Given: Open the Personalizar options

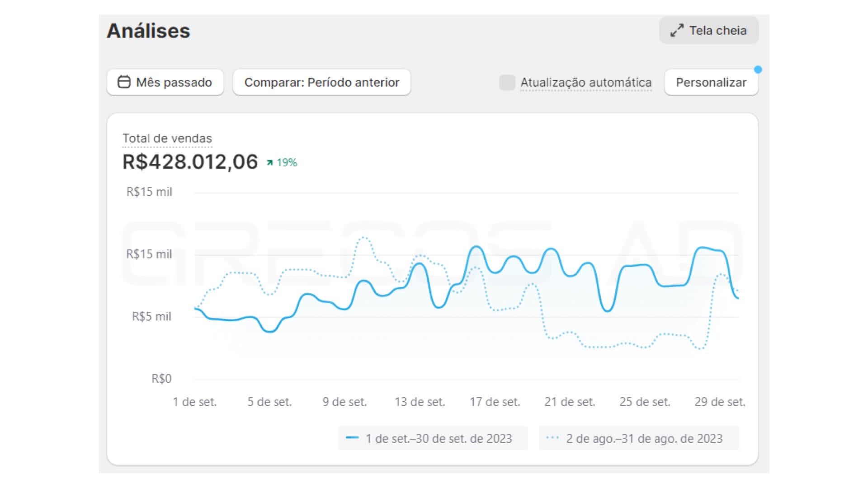Looking at the screenshot, I should click(x=711, y=82).
